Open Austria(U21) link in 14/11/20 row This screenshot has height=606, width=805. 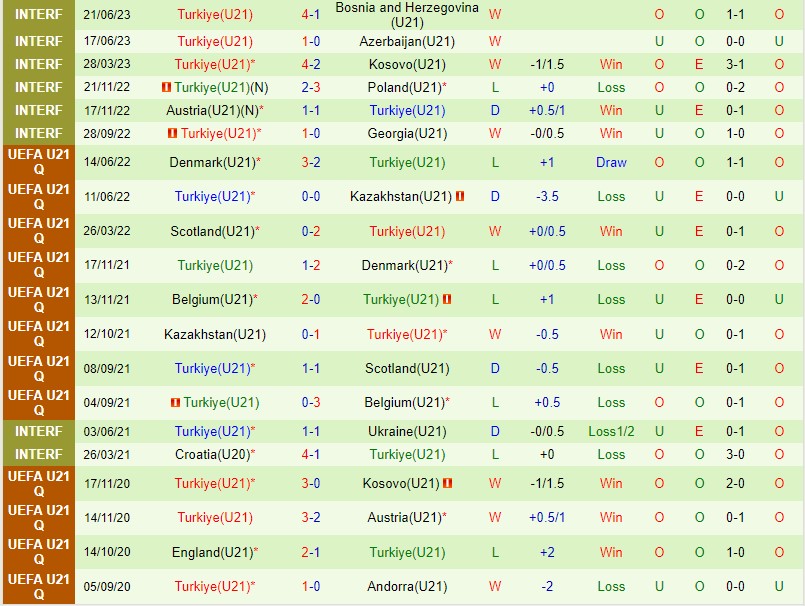407,517
